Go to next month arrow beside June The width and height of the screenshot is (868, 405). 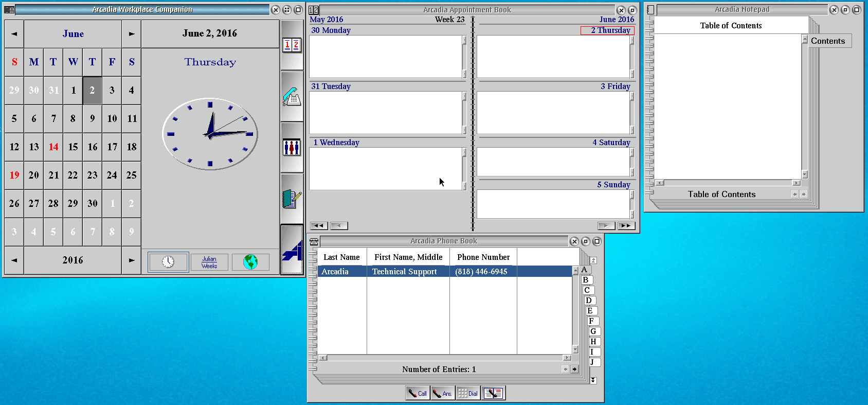pos(132,34)
